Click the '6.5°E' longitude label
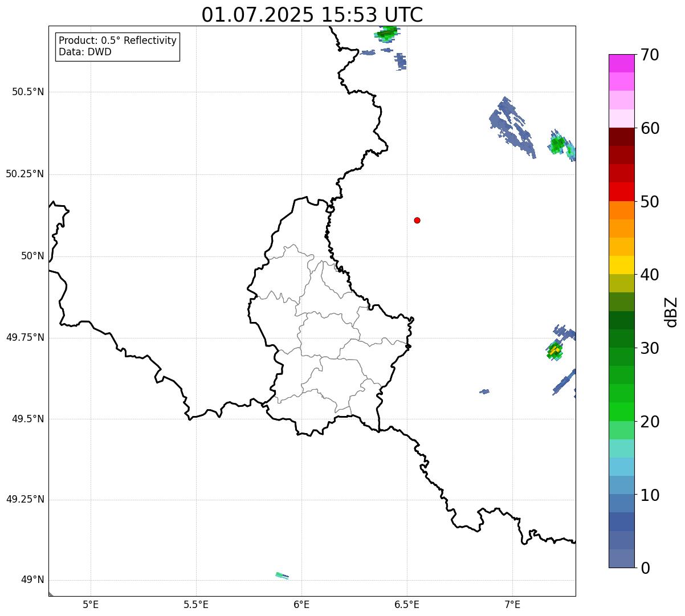This screenshot has height=616, width=685. coord(407,604)
